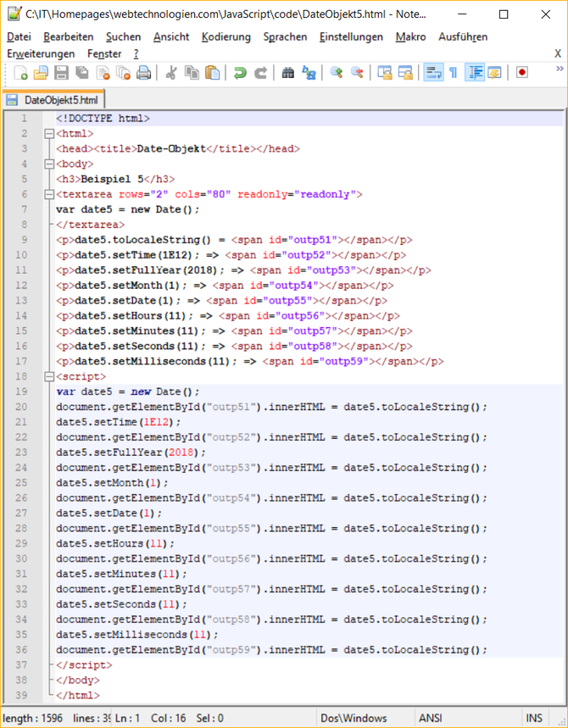568x728 pixels.
Task: Click the Dos\Windows line ending status
Action: pos(354,718)
